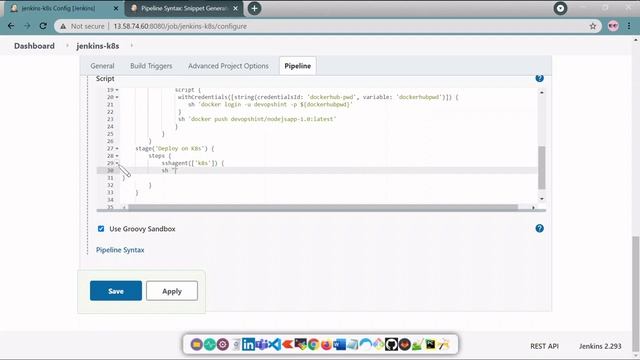
Task: Open the REST API link
Action: point(544,346)
